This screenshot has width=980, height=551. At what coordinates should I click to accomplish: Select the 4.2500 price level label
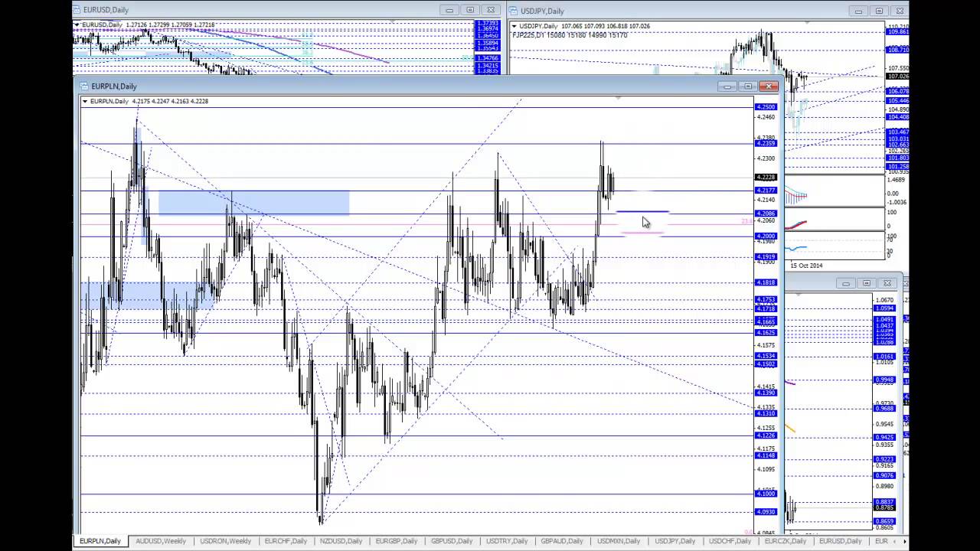click(x=766, y=107)
